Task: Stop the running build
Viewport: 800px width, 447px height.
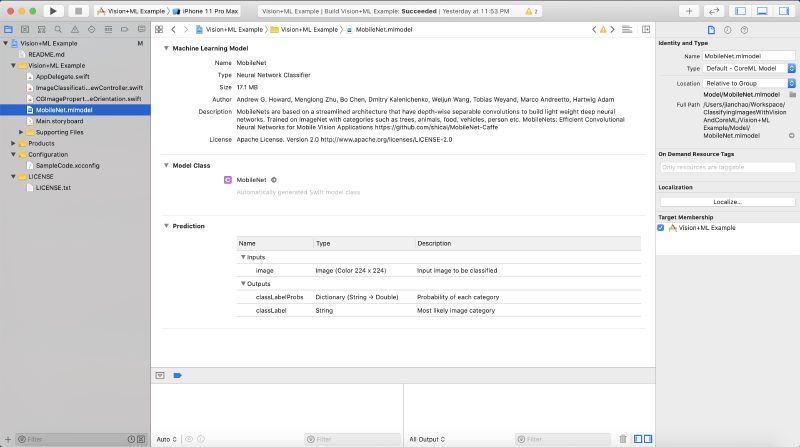Action: pos(78,11)
